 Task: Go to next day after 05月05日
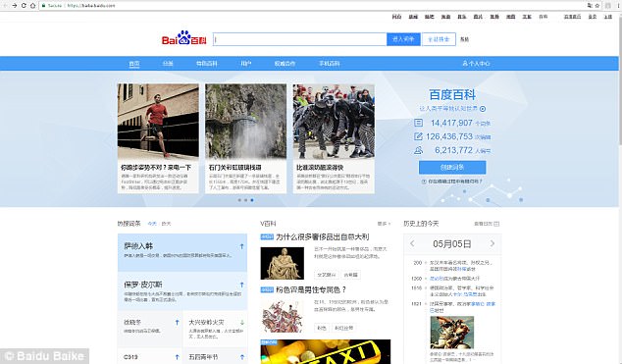click(x=492, y=243)
